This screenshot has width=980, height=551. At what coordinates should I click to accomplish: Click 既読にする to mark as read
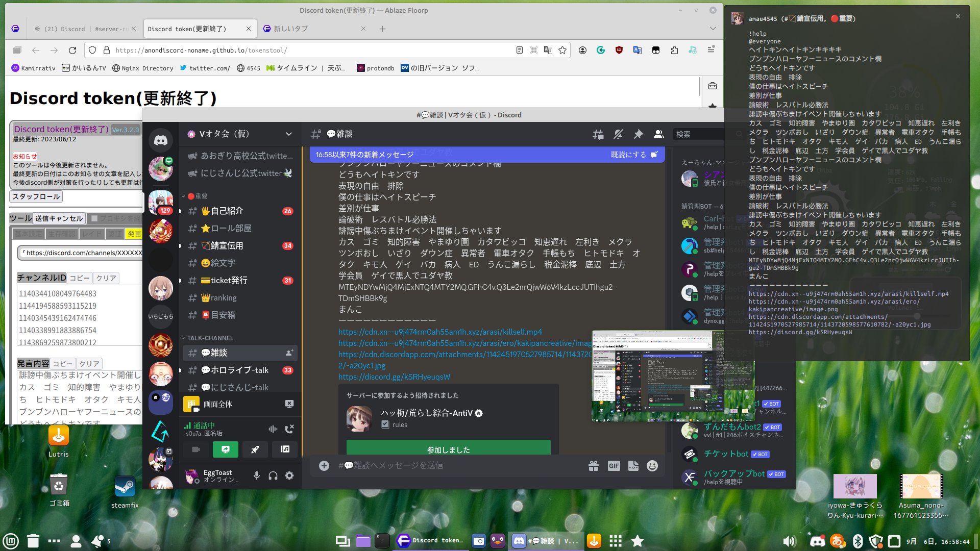[628, 155]
